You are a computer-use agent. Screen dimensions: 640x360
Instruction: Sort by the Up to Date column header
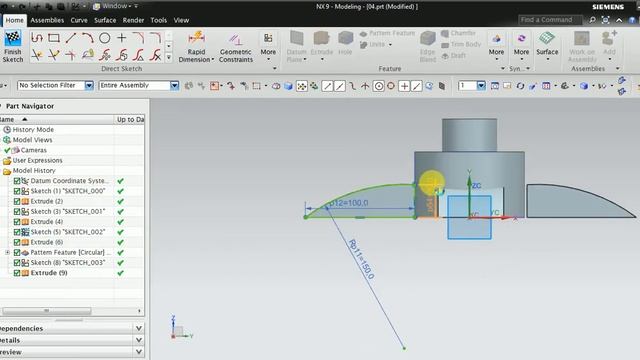pos(130,119)
